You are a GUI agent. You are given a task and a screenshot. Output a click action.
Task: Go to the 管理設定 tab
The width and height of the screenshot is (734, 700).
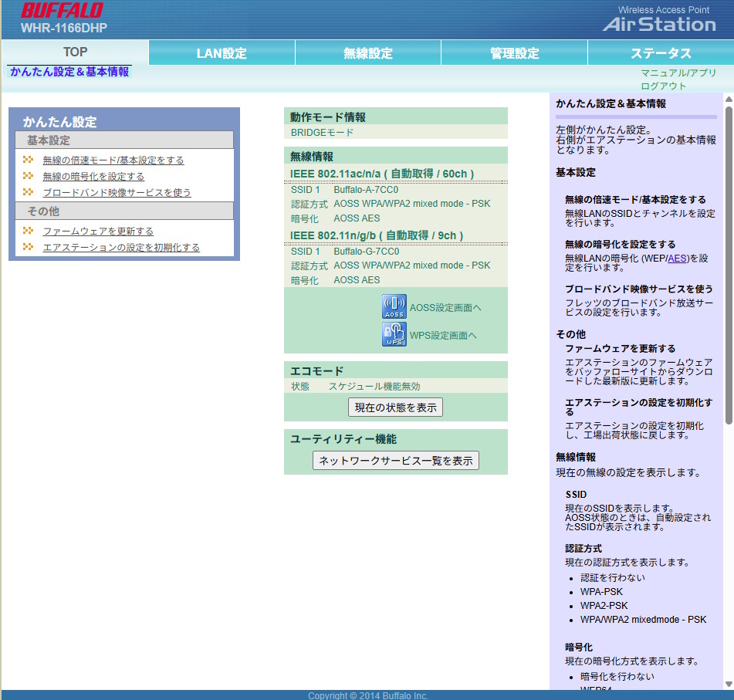pos(515,53)
